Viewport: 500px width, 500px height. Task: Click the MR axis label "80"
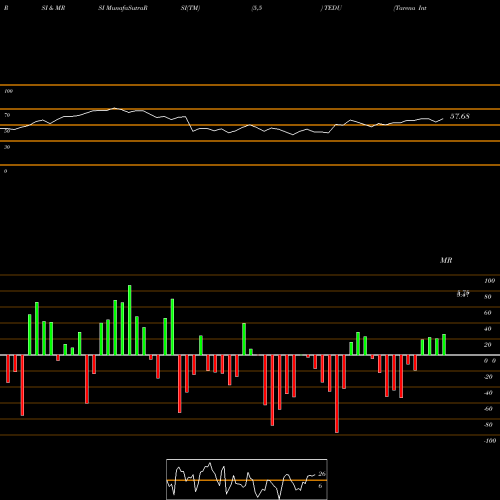488,297
